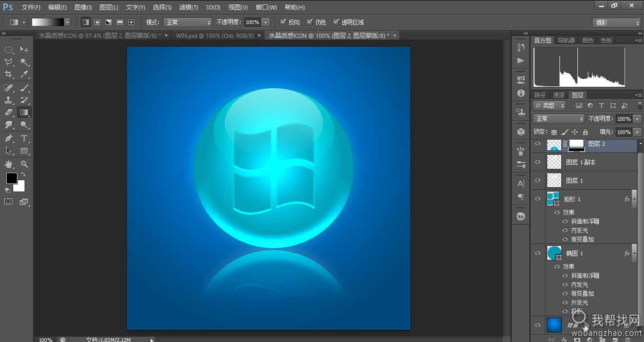This screenshot has width=644, height=342.
Task: Lock transparent pixels in layers panel
Action: [x=554, y=132]
